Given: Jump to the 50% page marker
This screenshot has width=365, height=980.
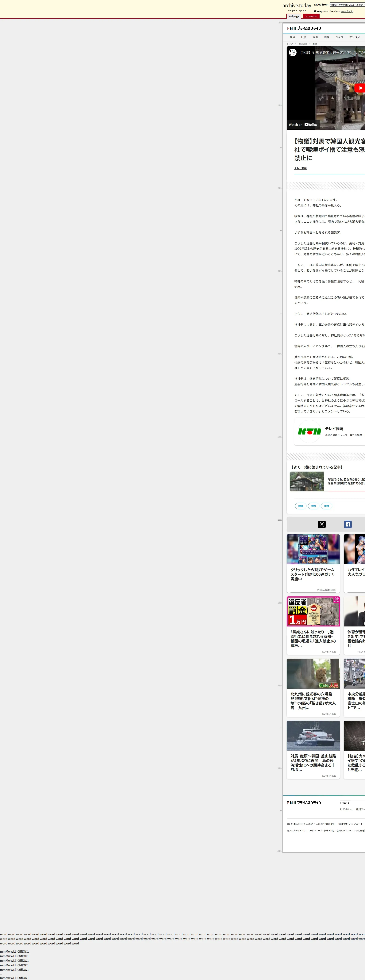Looking at the screenshot, I should pyautogui.click(x=279, y=437).
